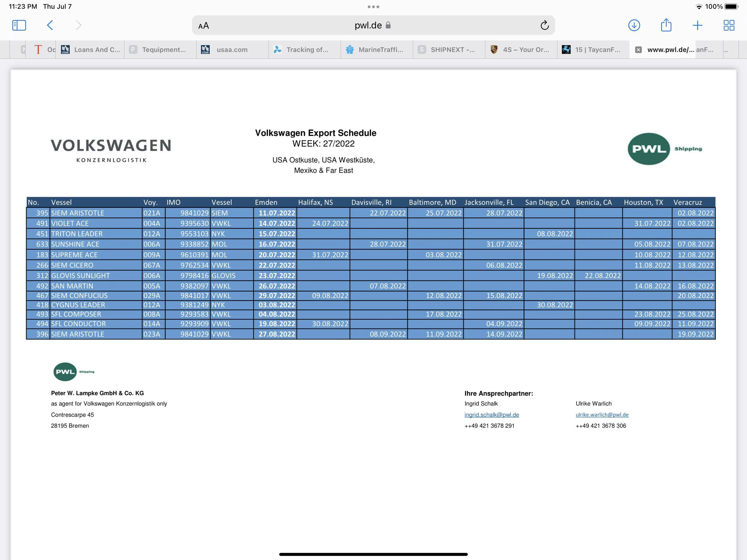Screen dimensions: 747x560
Task: Email ulrike.warlich@pwl.de link
Action: 602,415
